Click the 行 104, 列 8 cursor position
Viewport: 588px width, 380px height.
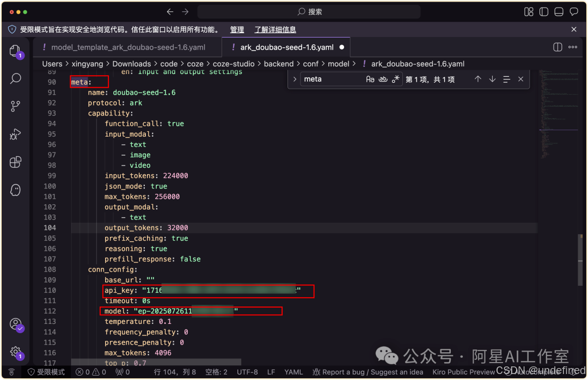[175, 372]
